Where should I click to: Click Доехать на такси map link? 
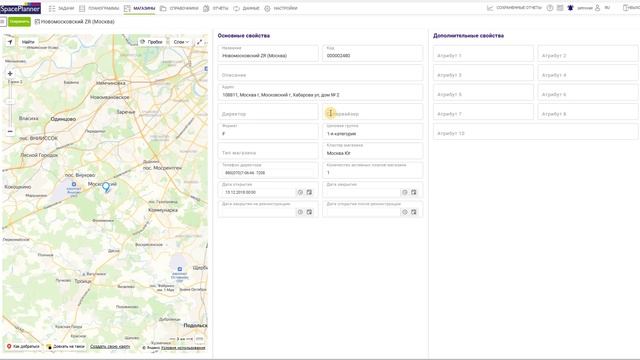[x=66, y=347]
